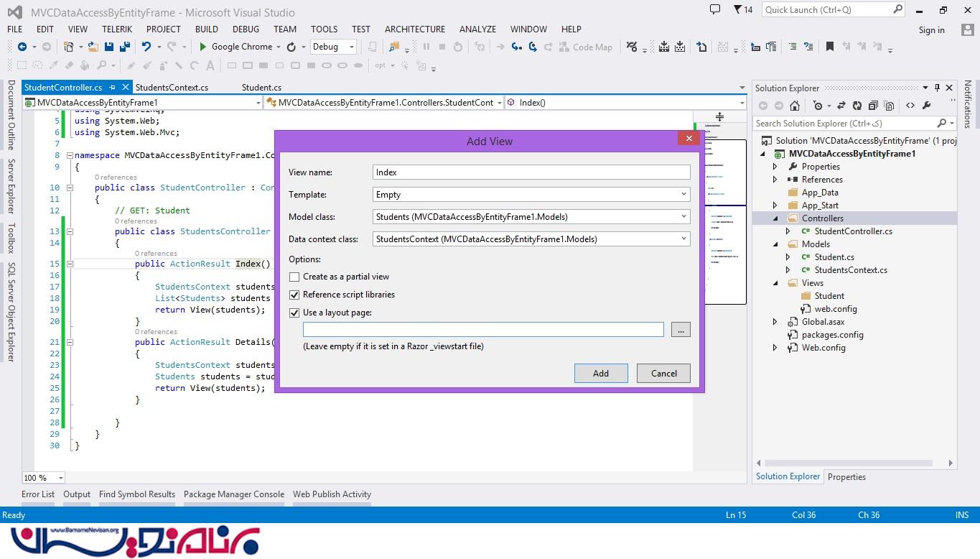Click the feedback speech bubble icon
This screenshot has height=559, width=980.
tap(714, 9)
